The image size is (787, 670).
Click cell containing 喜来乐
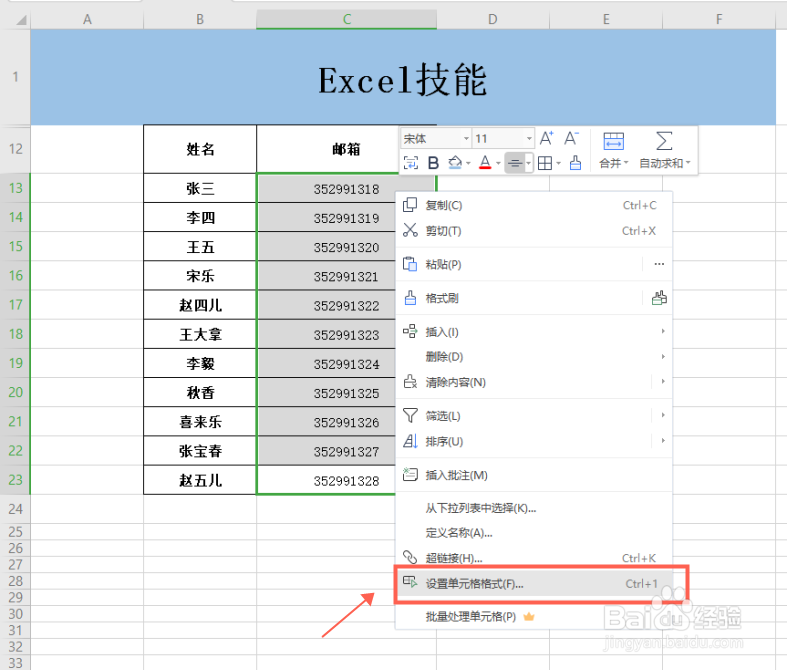pyautogui.click(x=200, y=421)
